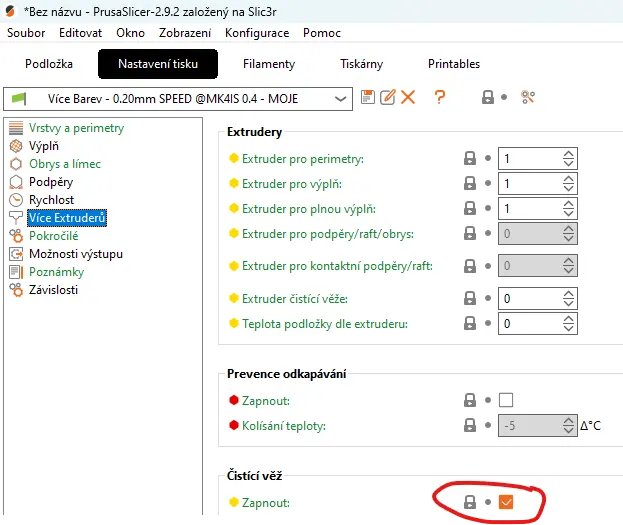Screen dimensions: 623x525
Task: Click lock icon next to Extruder pro perimetry
Action: [470, 158]
